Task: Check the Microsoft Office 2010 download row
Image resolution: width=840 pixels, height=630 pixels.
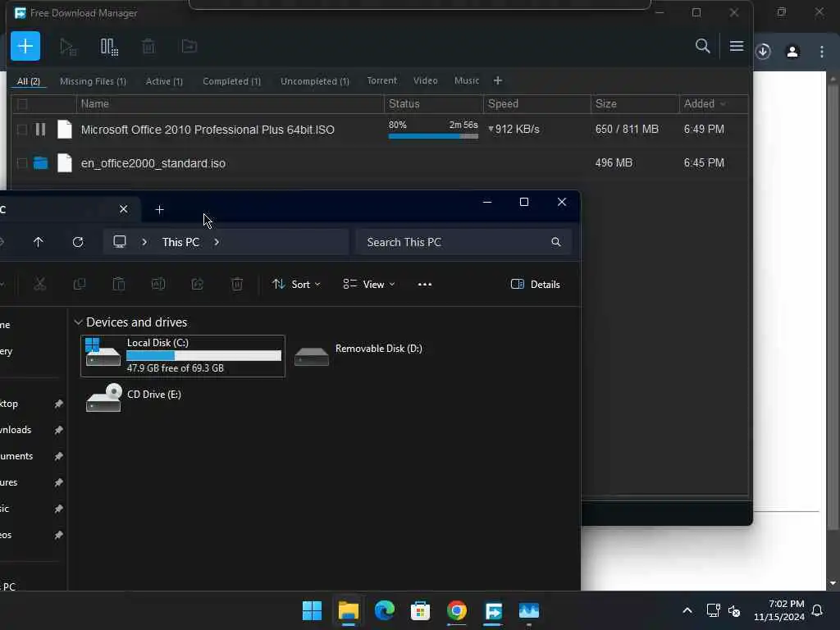Action: [22, 130]
